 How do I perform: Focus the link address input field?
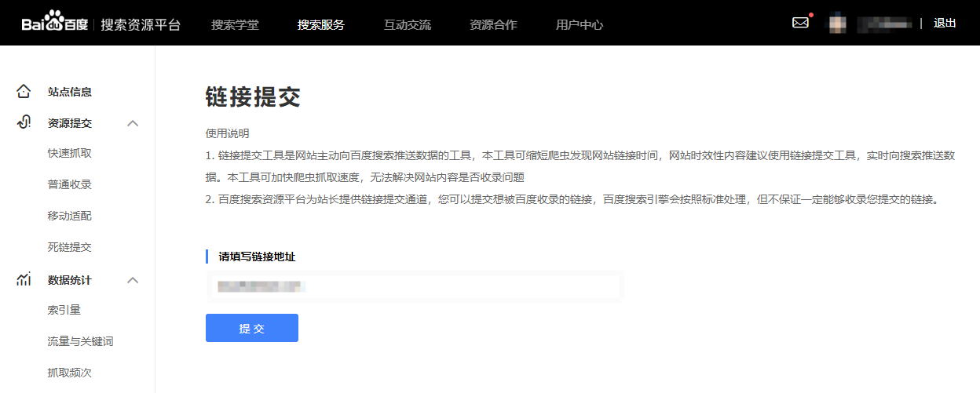[414, 286]
